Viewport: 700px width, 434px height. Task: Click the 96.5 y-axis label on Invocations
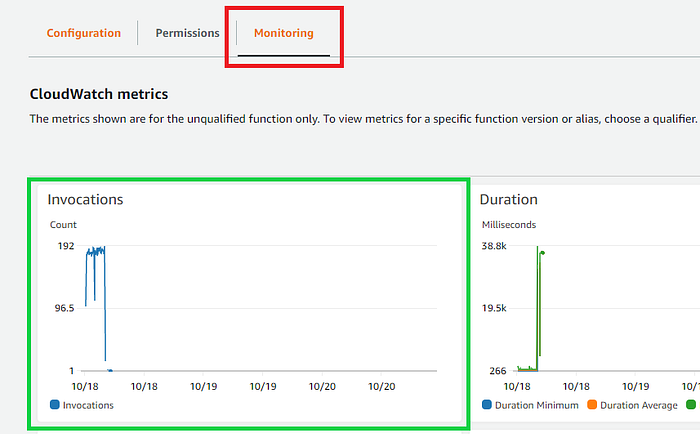click(65, 308)
